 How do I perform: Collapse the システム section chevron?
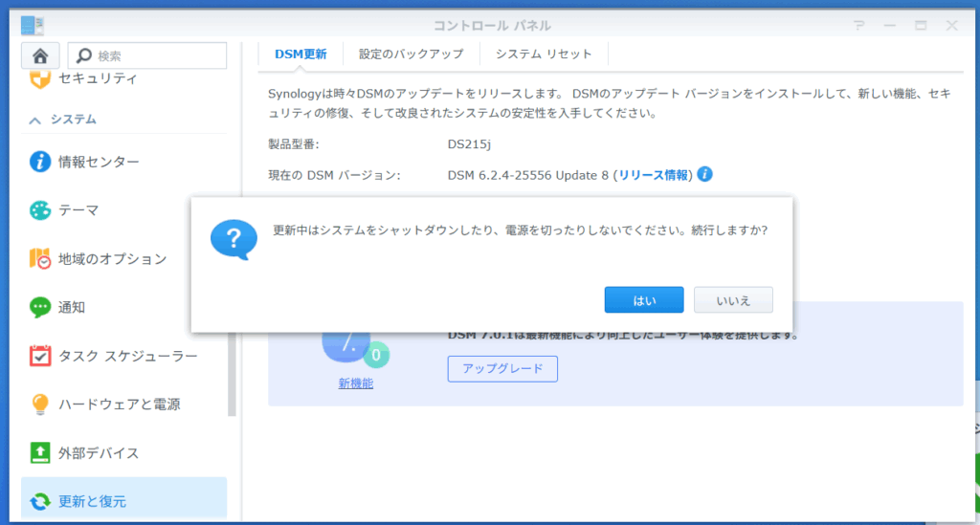pos(35,120)
